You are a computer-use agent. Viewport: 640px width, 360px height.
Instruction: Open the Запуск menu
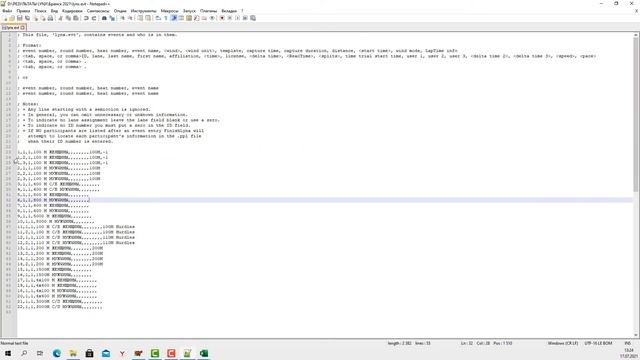click(189, 11)
